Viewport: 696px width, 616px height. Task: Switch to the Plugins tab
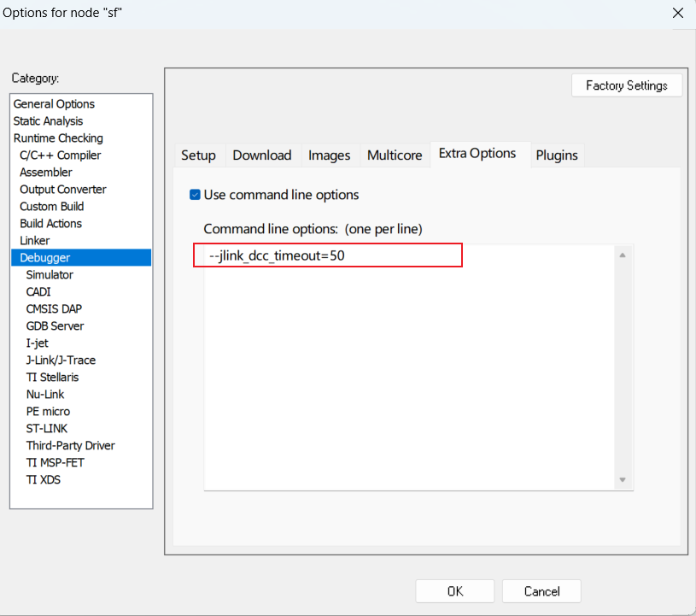(556, 155)
